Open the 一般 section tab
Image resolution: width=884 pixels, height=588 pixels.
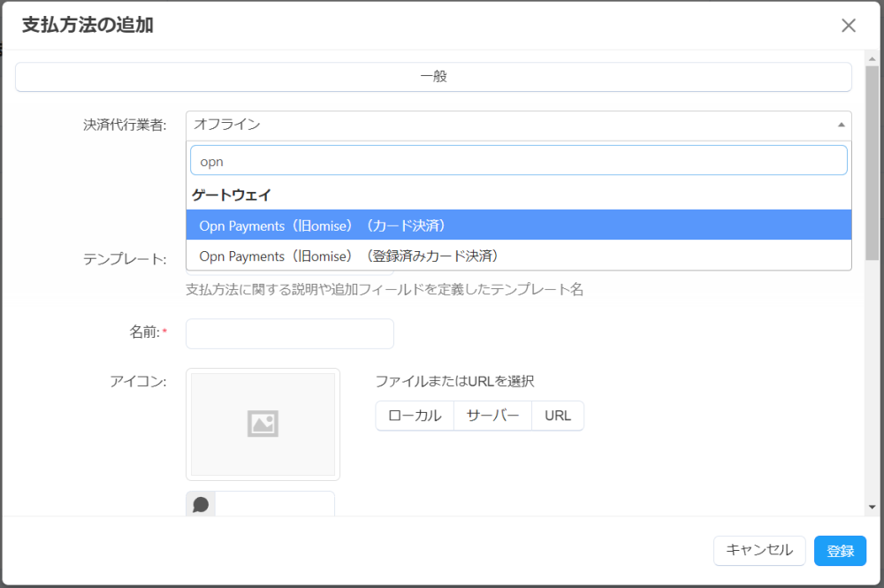[x=433, y=77]
